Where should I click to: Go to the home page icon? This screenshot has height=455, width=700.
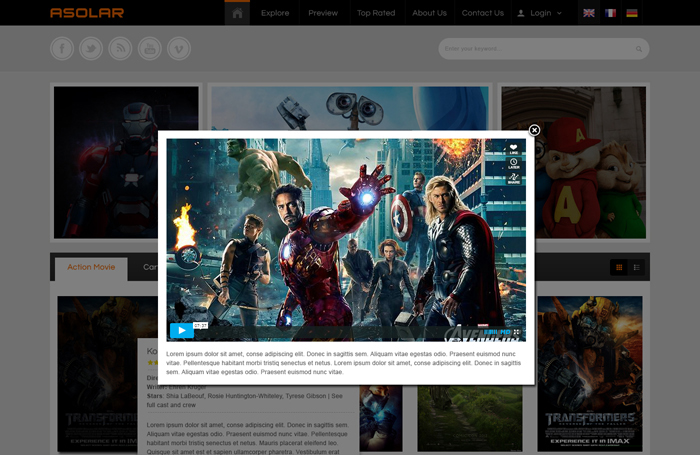(237, 13)
